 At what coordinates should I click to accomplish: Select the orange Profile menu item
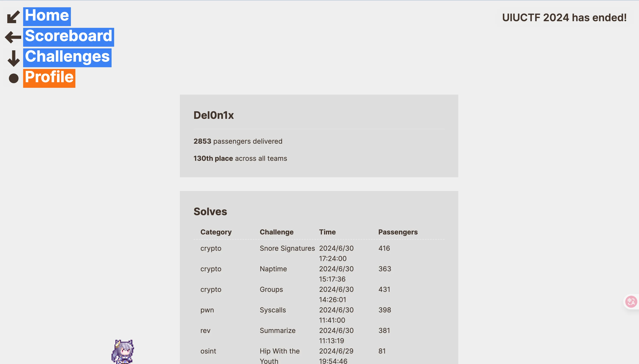point(49,78)
